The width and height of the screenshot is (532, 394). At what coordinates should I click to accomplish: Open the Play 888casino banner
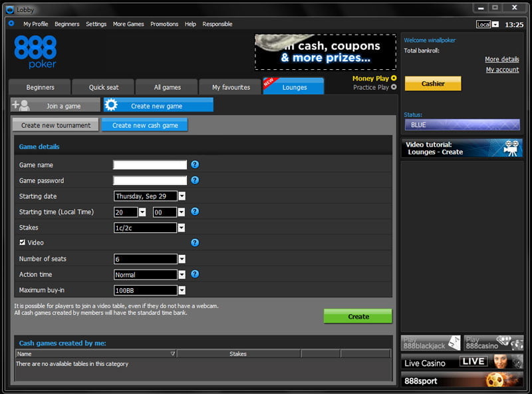[493, 343]
